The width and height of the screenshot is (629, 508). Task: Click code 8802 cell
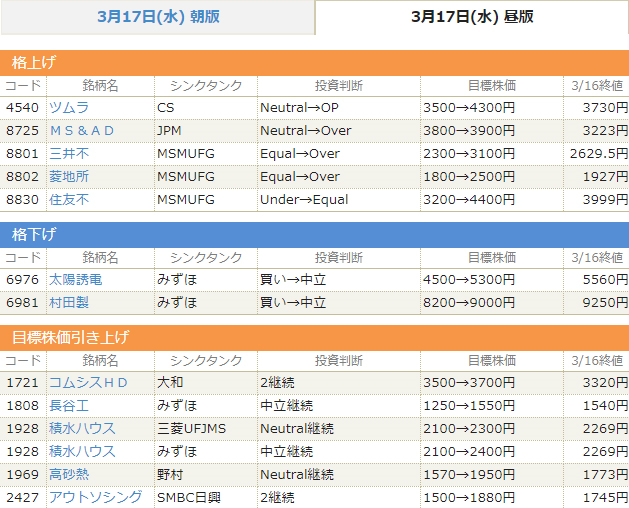click(x=22, y=177)
